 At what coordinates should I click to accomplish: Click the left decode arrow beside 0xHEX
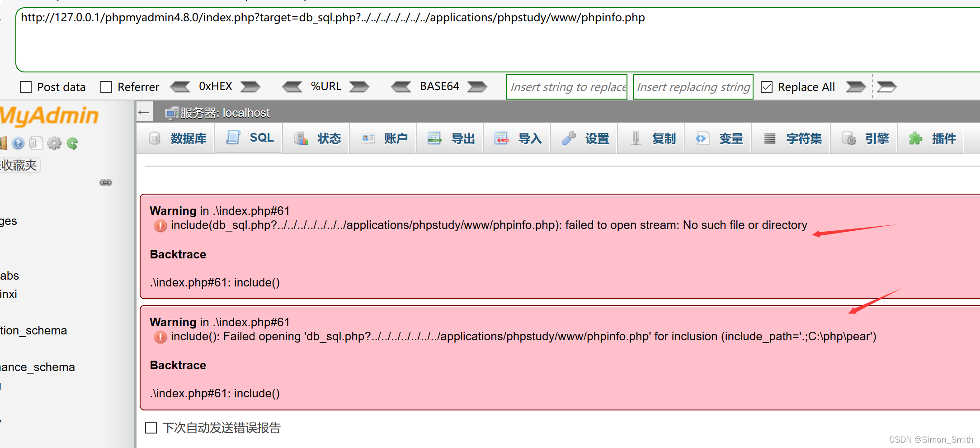point(180,86)
